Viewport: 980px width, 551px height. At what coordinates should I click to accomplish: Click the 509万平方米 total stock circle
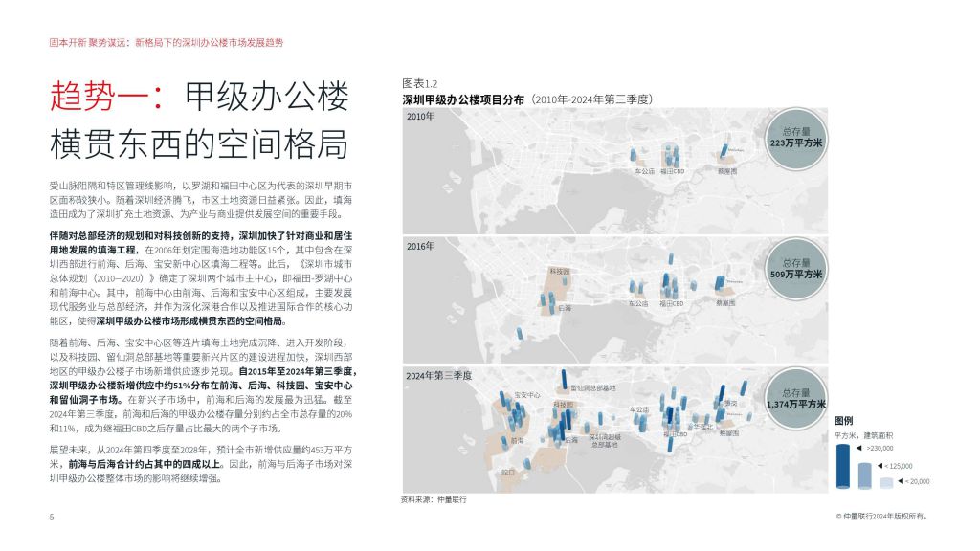pyautogui.click(x=795, y=268)
